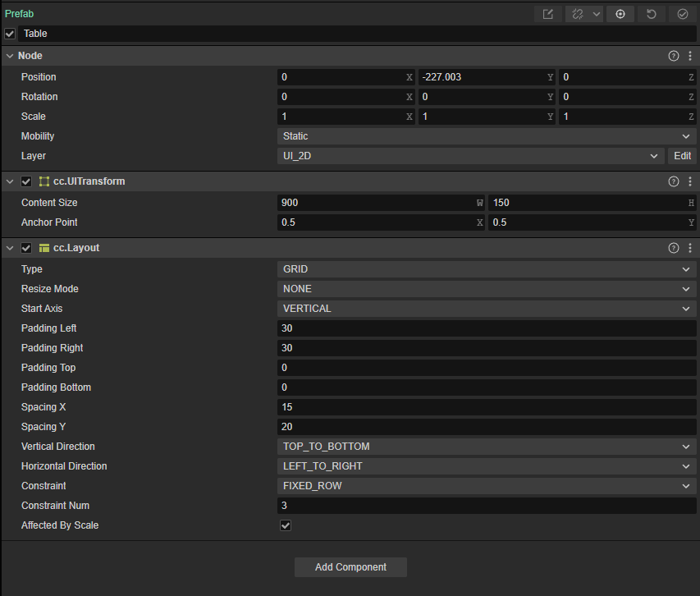Toggle the Affected By Scale checkbox
This screenshot has width=700, height=596.
click(286, 525)
